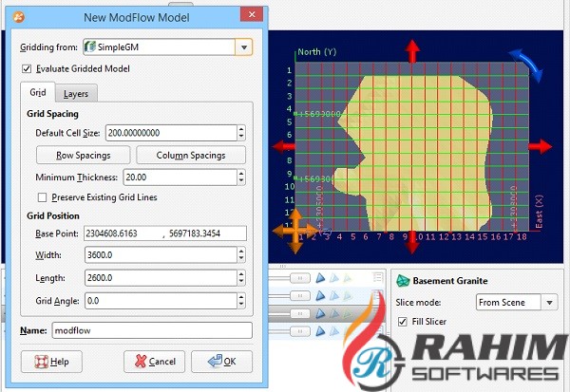The height and width of the screenshot is (392, 570).
Task: Click the Minimum Thickness field
Action: click(180, 177)
